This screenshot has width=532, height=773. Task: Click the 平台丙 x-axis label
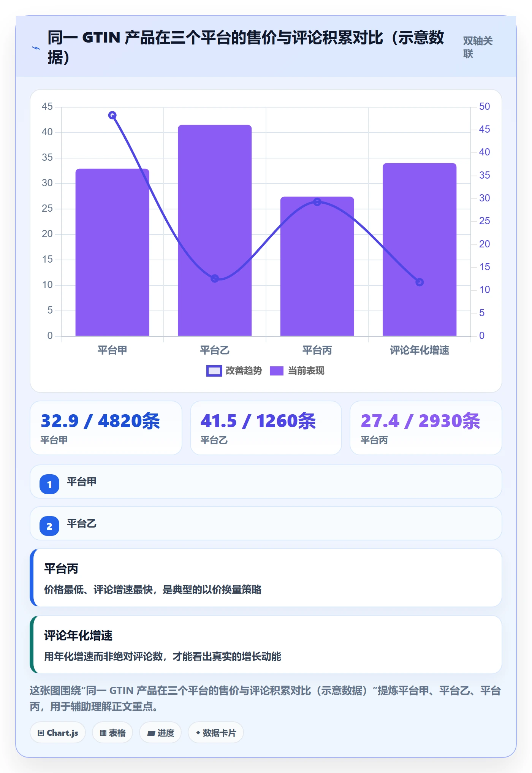317,350
